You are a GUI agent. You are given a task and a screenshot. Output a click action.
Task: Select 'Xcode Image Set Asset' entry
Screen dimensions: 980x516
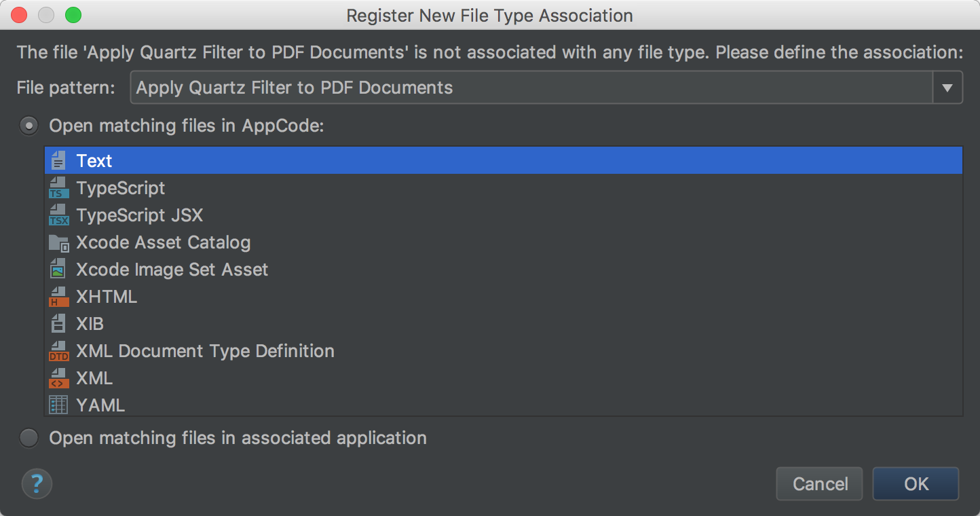click(503, 270)
